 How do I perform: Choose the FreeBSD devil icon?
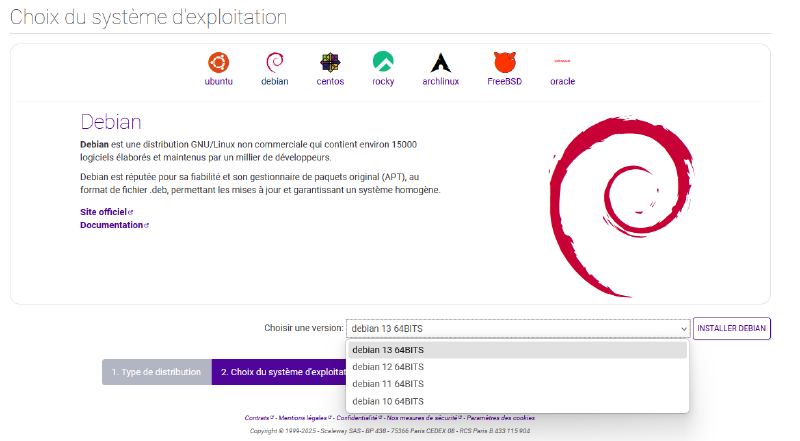tap(505, 62)
